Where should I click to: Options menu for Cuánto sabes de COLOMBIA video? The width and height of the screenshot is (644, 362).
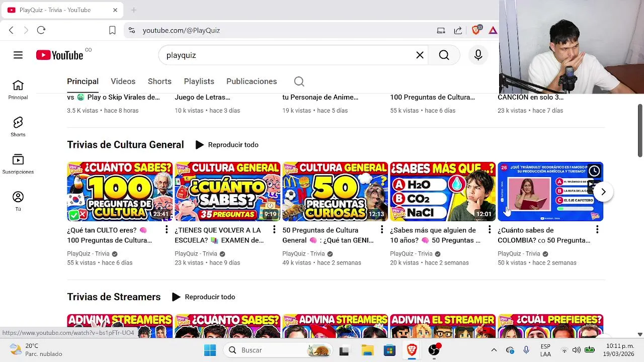597,230
